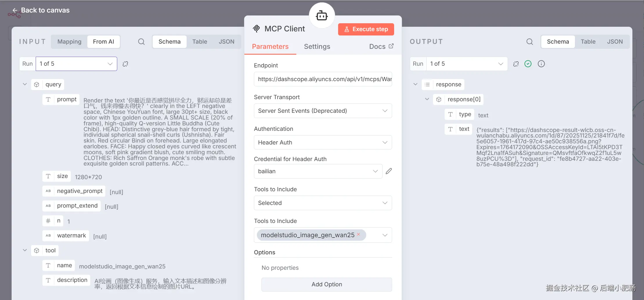Select input Schema view

[169, 42]
